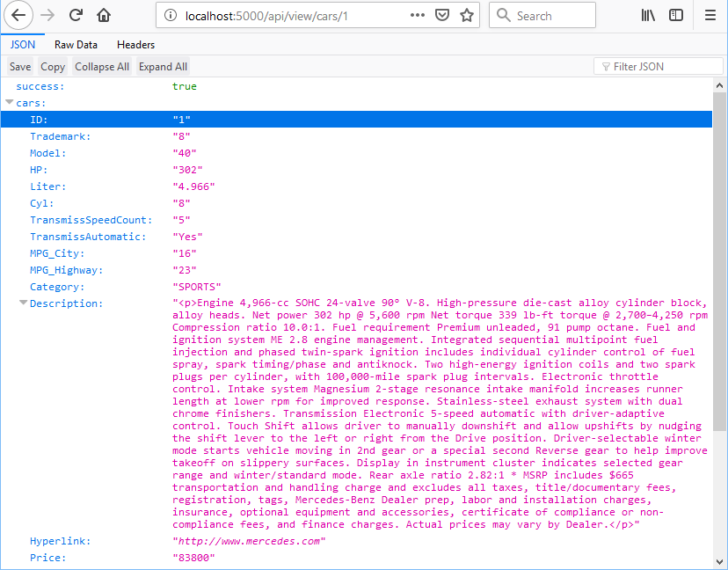Image resolution: width=728 pixels, height=570 pixels.
Task: Save page to Pocket
Action: [x=442, y=15]
